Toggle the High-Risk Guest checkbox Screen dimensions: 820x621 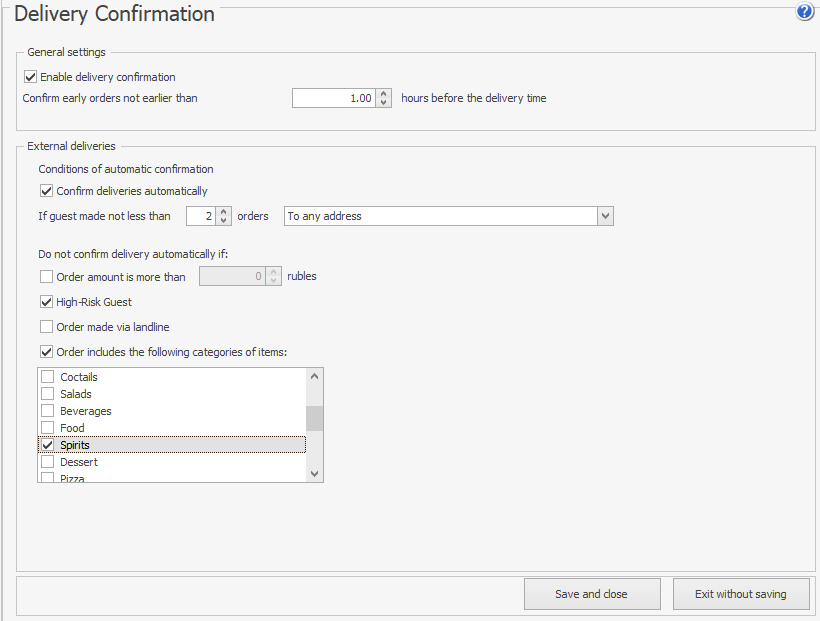coord(46,302)
